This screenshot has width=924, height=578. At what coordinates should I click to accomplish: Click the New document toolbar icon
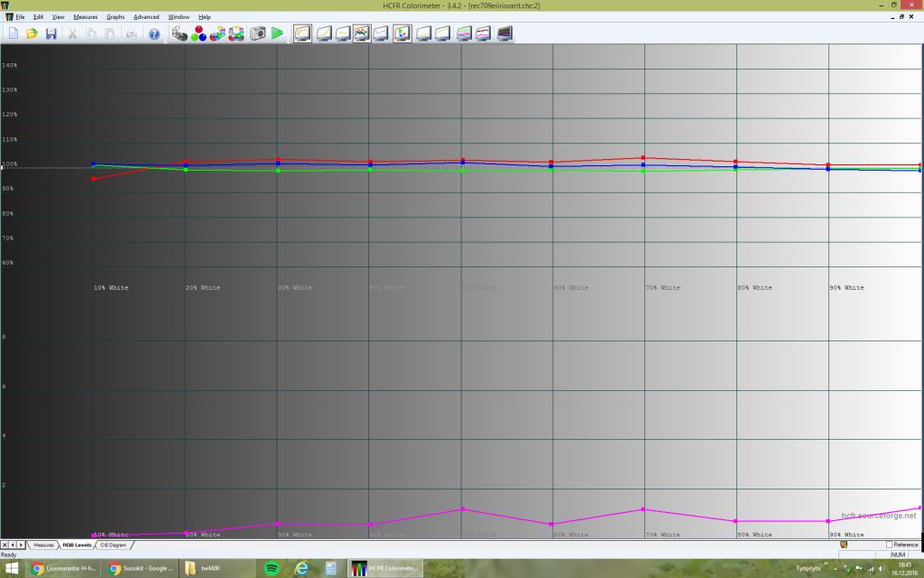(13, 33)
